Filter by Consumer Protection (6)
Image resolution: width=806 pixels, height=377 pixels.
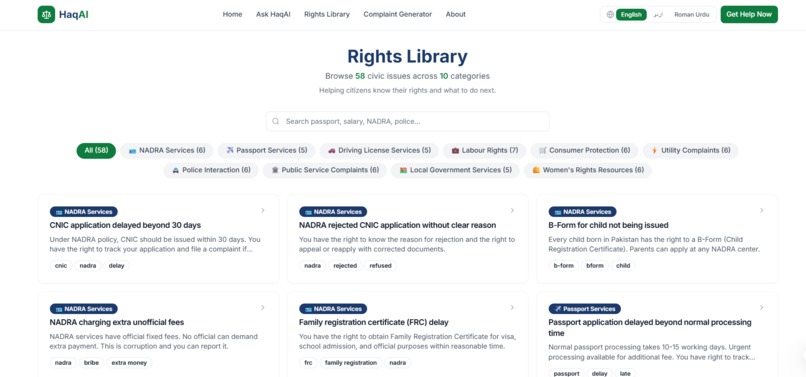584,151
